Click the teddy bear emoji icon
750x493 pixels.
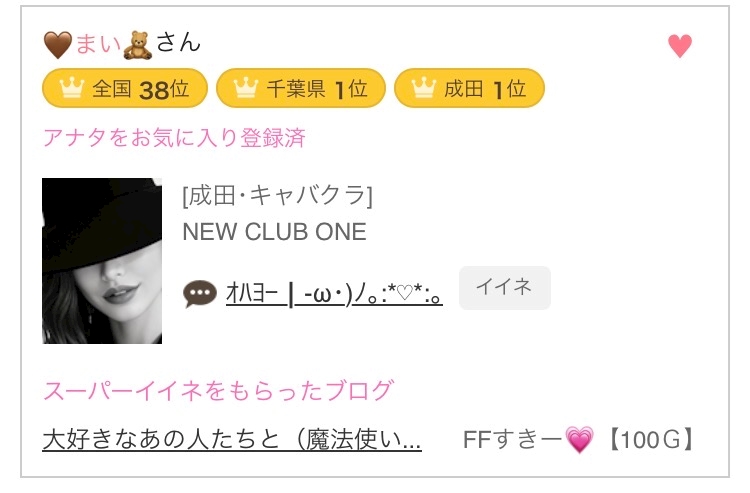tap(137, 44)
